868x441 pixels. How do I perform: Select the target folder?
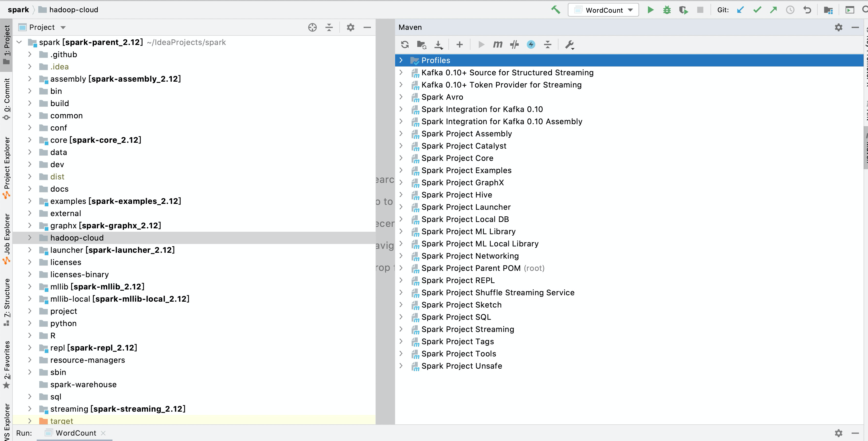pyautogui.click(x=62, y=421)
